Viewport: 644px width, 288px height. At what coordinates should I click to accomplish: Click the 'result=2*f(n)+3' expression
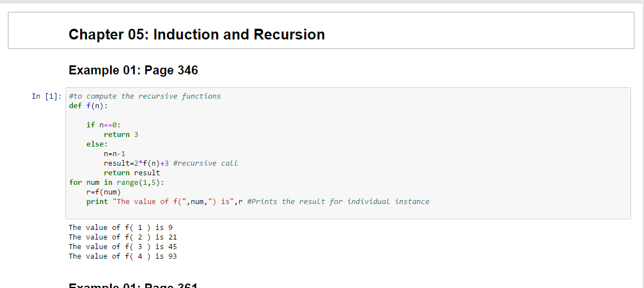(x=136, y=163)
